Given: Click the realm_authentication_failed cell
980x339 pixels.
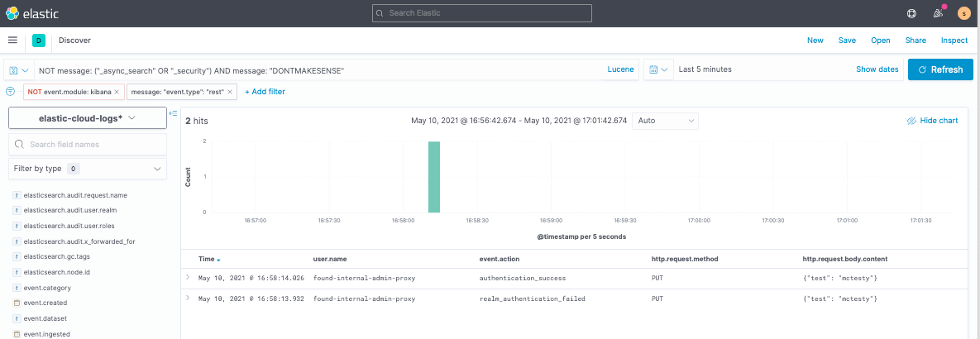Looking at the screenshot, I should (532, 299).
